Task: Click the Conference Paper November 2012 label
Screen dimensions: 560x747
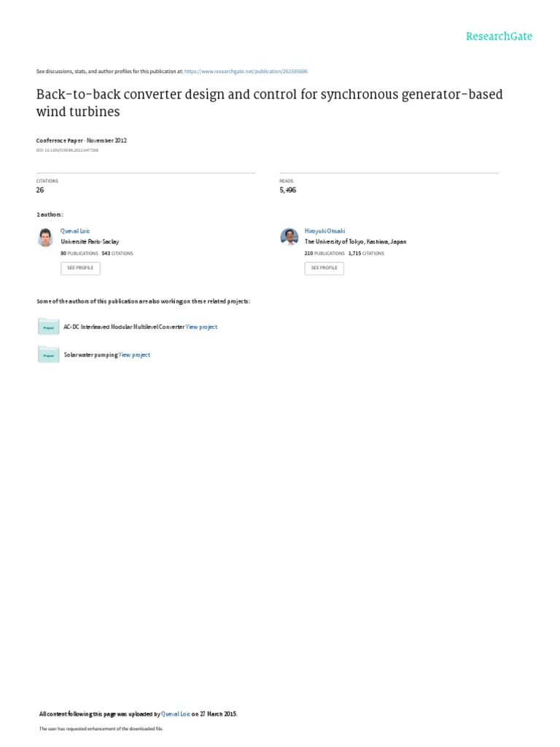Action: tap(82, 141)
